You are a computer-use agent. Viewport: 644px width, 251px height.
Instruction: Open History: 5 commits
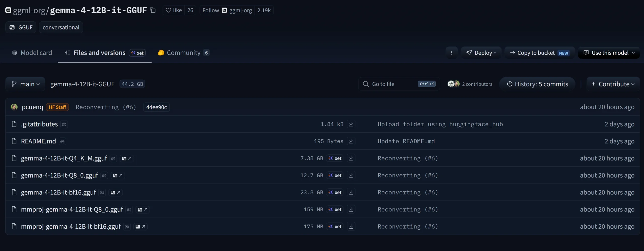coord(537,84)
